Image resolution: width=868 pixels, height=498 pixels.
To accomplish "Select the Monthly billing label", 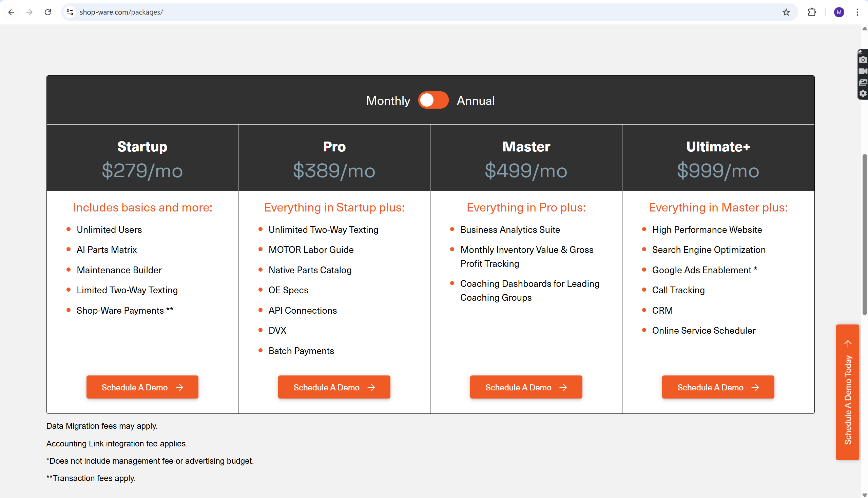I will click(x=388, y=101).
